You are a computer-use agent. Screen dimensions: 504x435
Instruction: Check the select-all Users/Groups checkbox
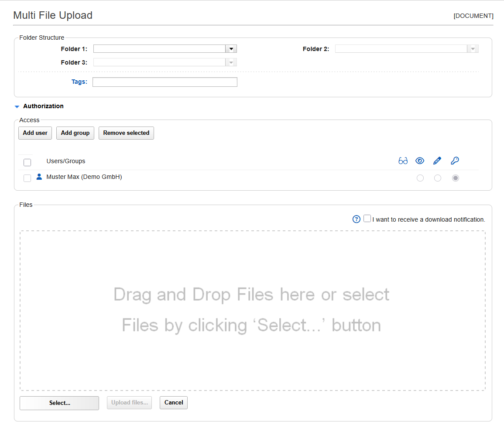[27, 162]
